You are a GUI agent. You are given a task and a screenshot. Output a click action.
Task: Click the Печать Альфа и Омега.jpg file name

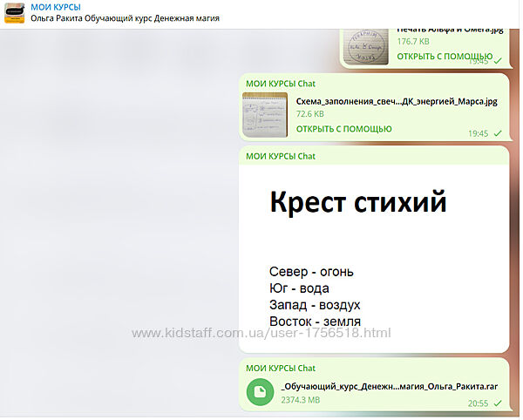pyautogui.click(x=450, y=29)
